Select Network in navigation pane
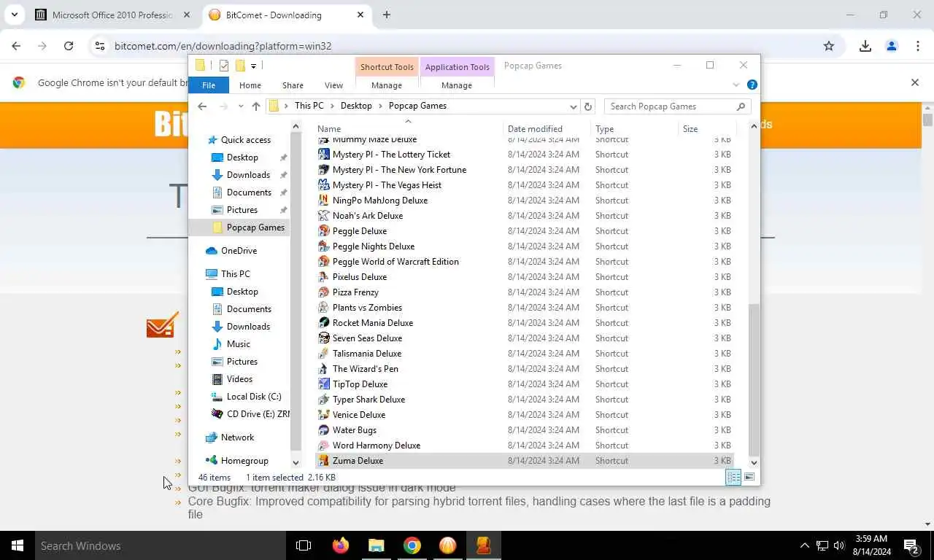934x560 pixels. (x=237, y=437)
